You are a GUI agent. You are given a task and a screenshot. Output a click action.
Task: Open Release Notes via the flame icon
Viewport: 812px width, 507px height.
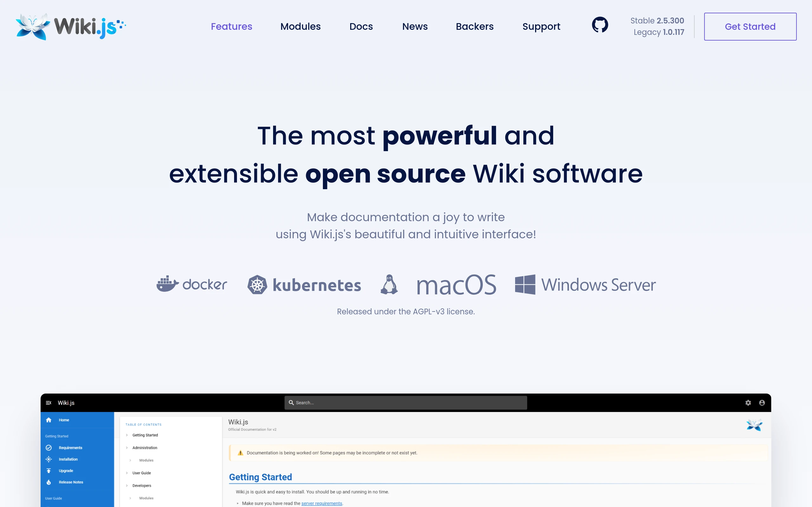[x=49, y=482]
